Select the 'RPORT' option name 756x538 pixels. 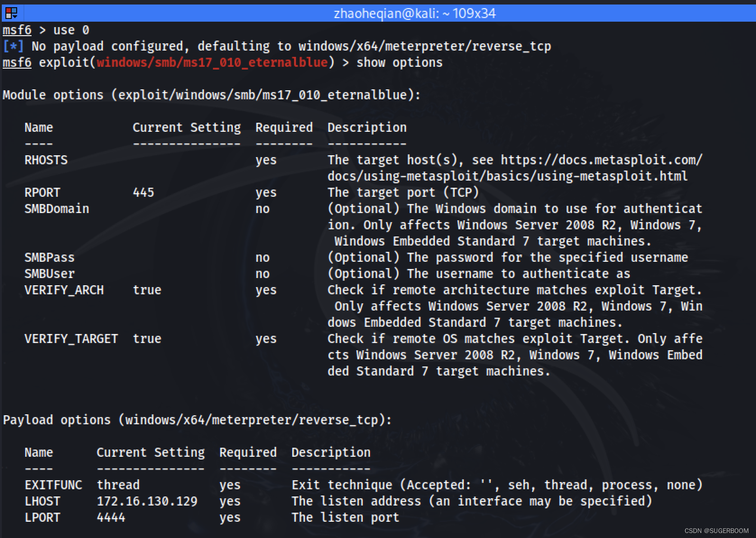pyautogui.click(x=42, y=193)
